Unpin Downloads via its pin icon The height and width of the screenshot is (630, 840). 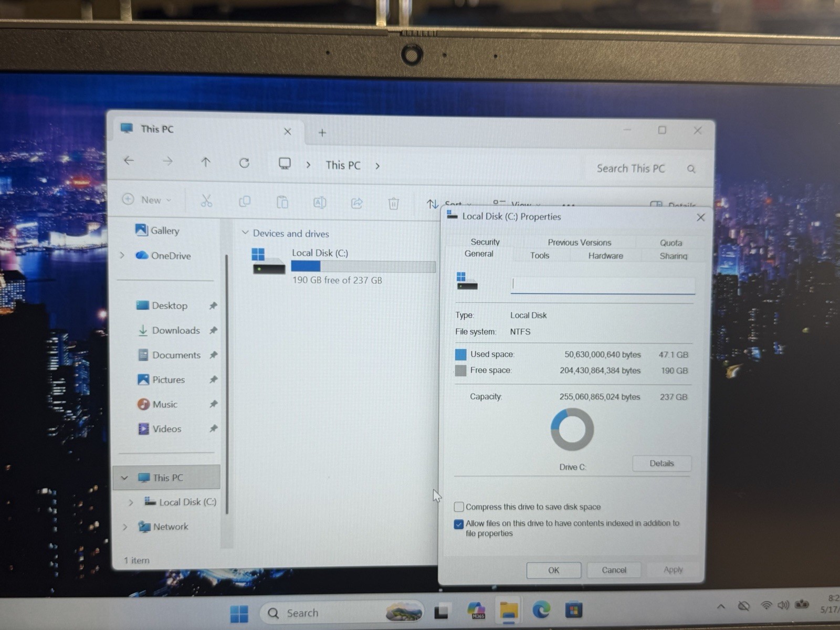pyautogui.click(x=213, y=330)
